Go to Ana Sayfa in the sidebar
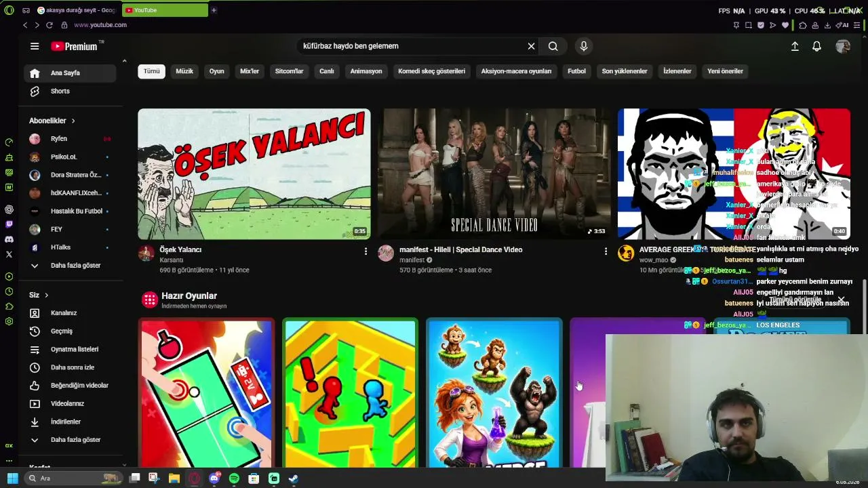 point(70,73)
